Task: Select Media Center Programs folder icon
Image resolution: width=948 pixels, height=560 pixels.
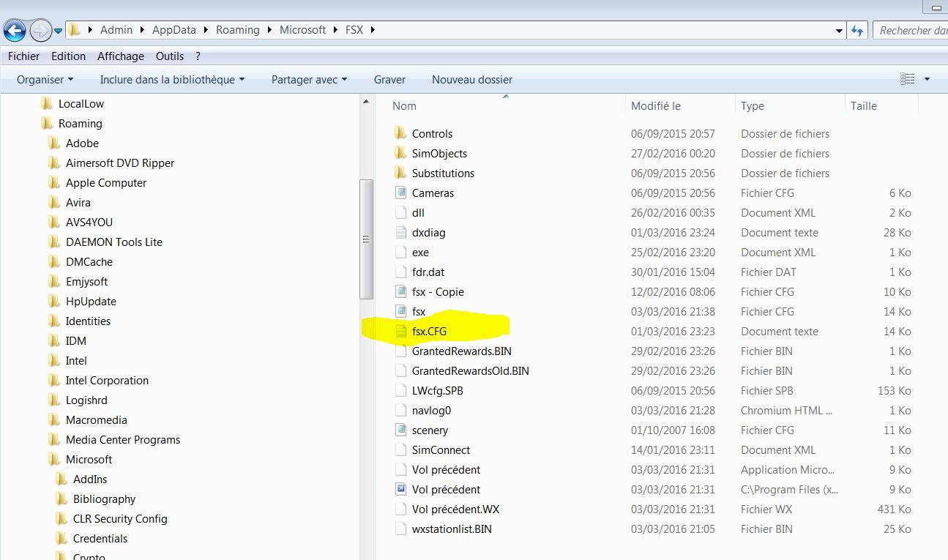Action: [x=54, y=439]
